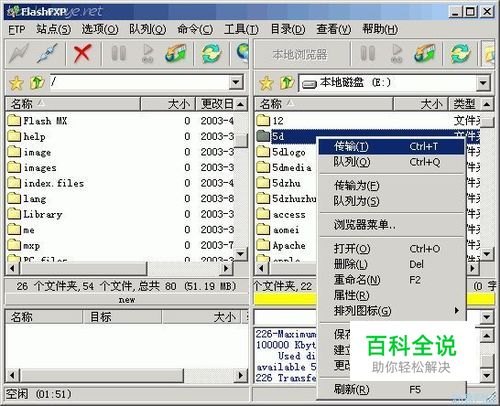
Task: Click the red X abort icon
Action: [x=82, y=53]
